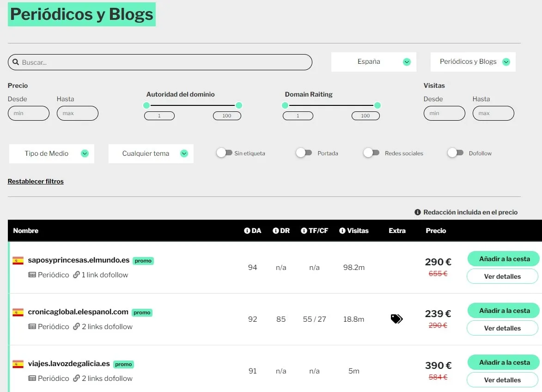View details for cronicaglobal.elespanol.com

[502, 328]
